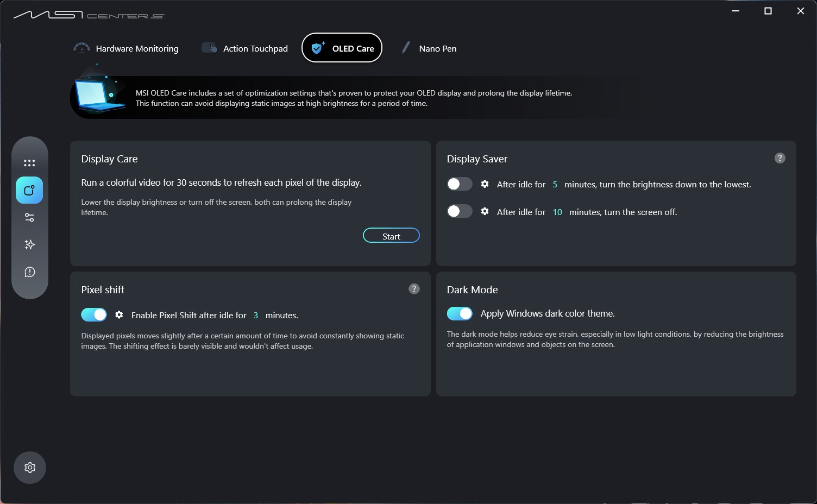
Task: Enable idle turn-screen-off toggle
Action: [460, 211]
